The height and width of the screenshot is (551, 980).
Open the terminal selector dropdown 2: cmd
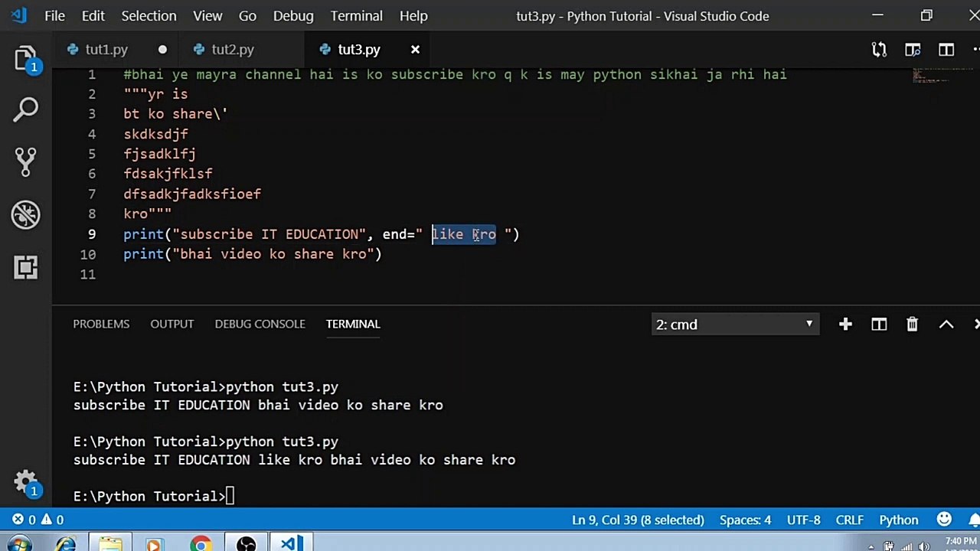735,324
